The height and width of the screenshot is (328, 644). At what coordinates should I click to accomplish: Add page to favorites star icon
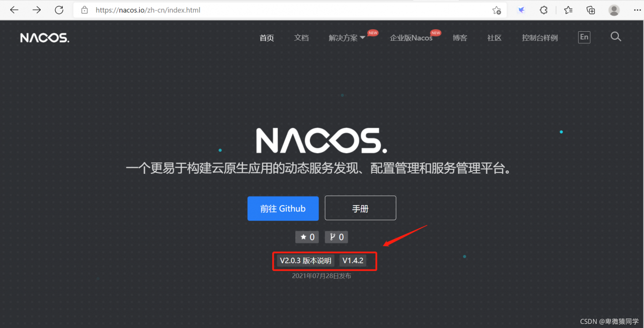[x=497, y=10]
